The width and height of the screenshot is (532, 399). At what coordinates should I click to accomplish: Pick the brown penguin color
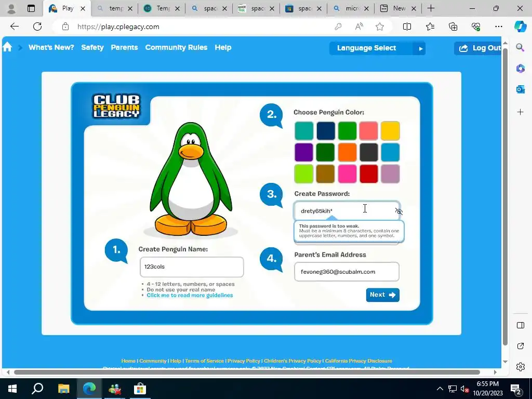(325, 174)
